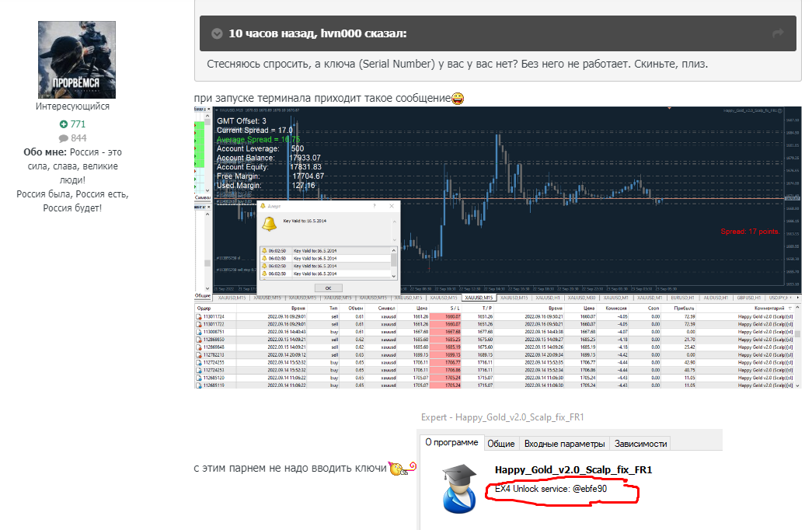The image size is (812, 530).
Task: Click the forum user avatar image
Action: tap(77, 60)
